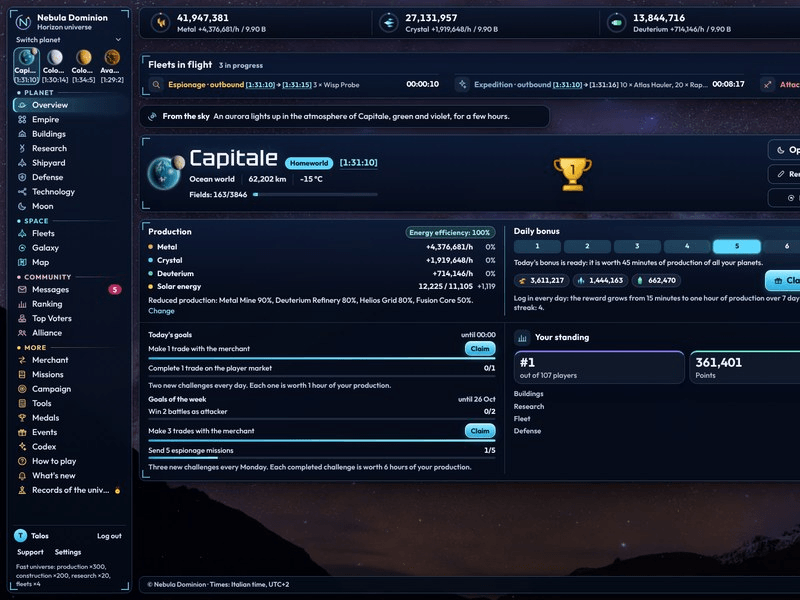This screenshot has width=800, height=600.
Task: Click the From the sky news icon
Action: tap(152, 116)
